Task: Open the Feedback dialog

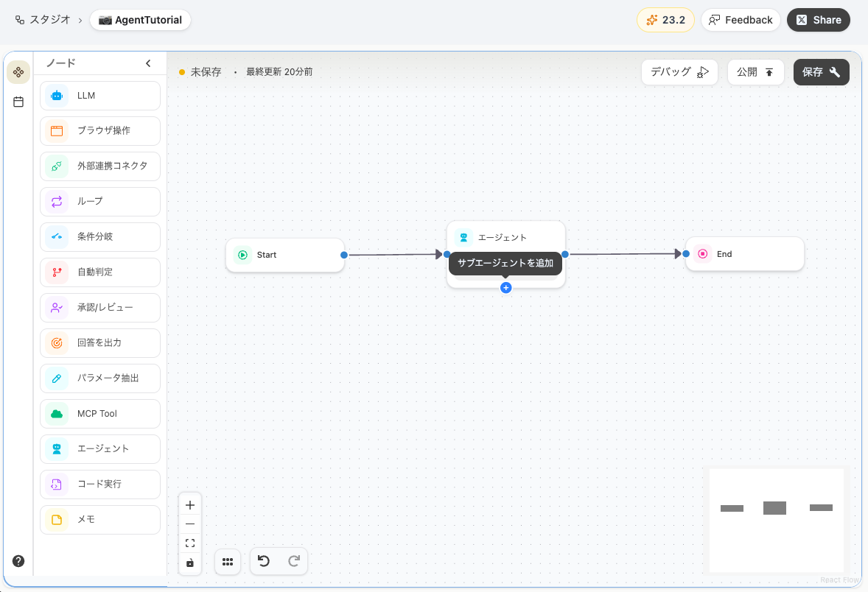Action: tap(741, 20)
